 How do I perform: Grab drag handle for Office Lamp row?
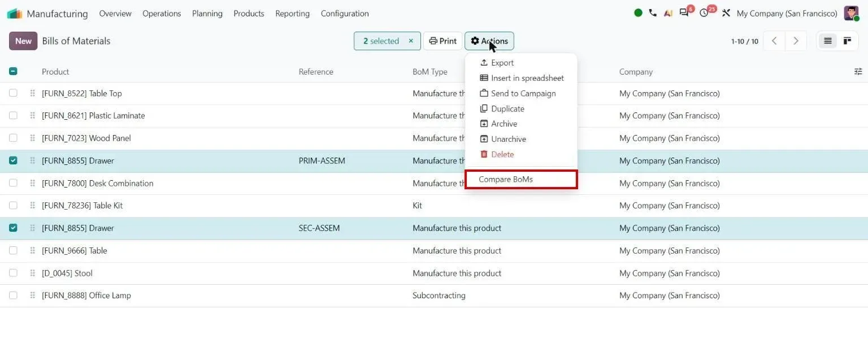32,295
